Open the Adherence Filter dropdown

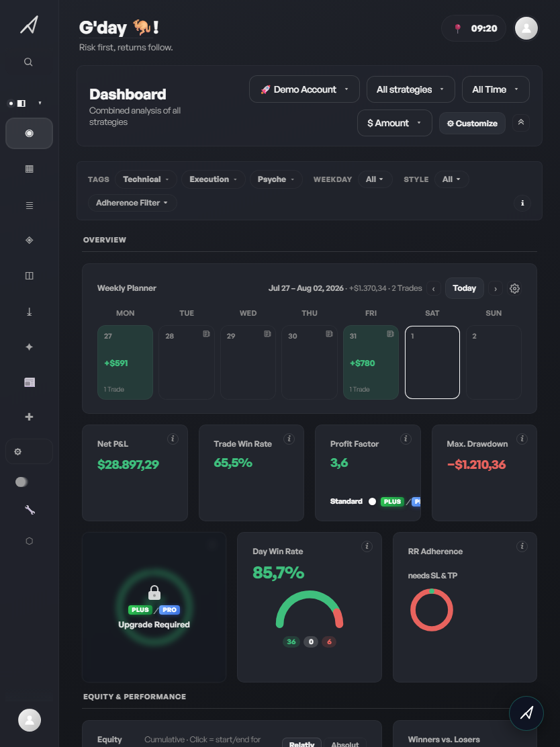[x=132, y=203]
